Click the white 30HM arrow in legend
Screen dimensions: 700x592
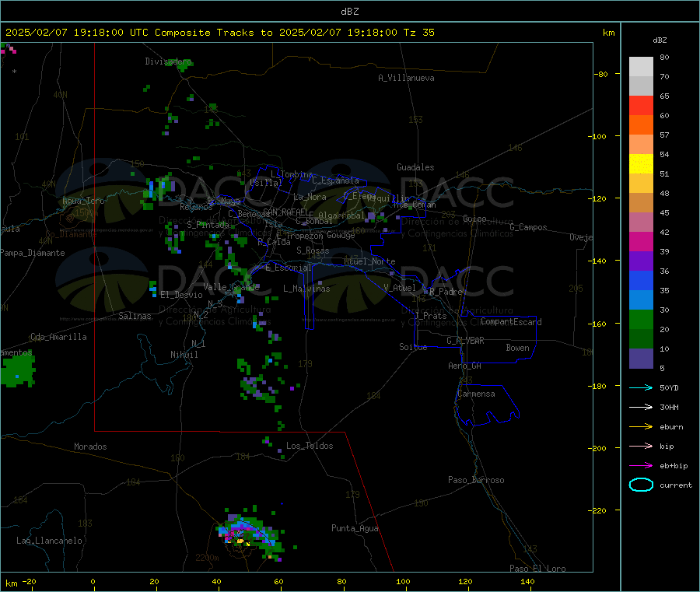click(x=641, y=407)
